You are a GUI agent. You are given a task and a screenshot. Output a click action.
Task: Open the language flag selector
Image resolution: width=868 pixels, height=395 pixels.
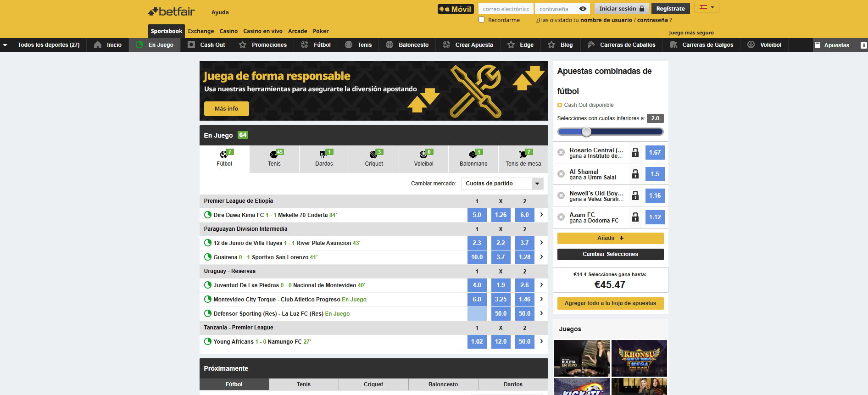point(707,7)
